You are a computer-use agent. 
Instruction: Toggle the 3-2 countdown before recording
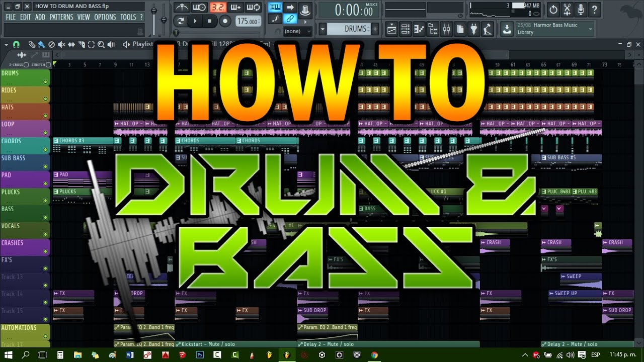[x=218, y=7]
